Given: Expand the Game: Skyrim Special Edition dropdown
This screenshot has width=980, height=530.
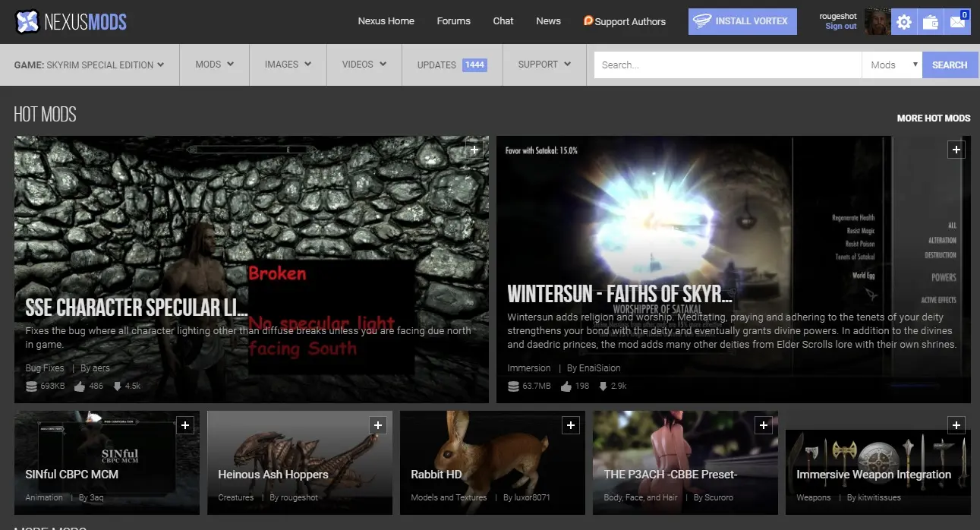Looking at the screenshot, I should tap(90, 65).
